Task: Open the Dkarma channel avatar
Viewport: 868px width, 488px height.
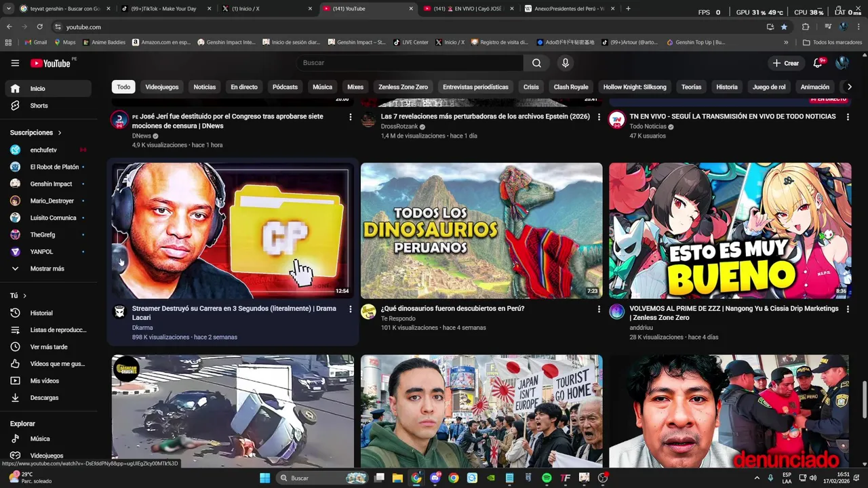Action: [x=120, y=312]
